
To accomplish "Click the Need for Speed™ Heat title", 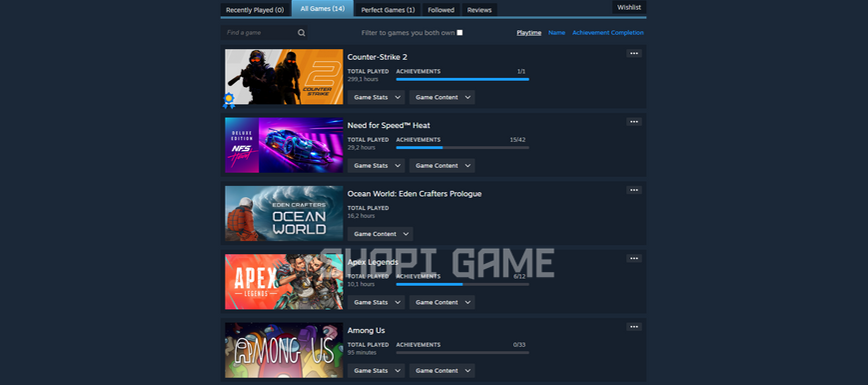I will tap(389, 126).
